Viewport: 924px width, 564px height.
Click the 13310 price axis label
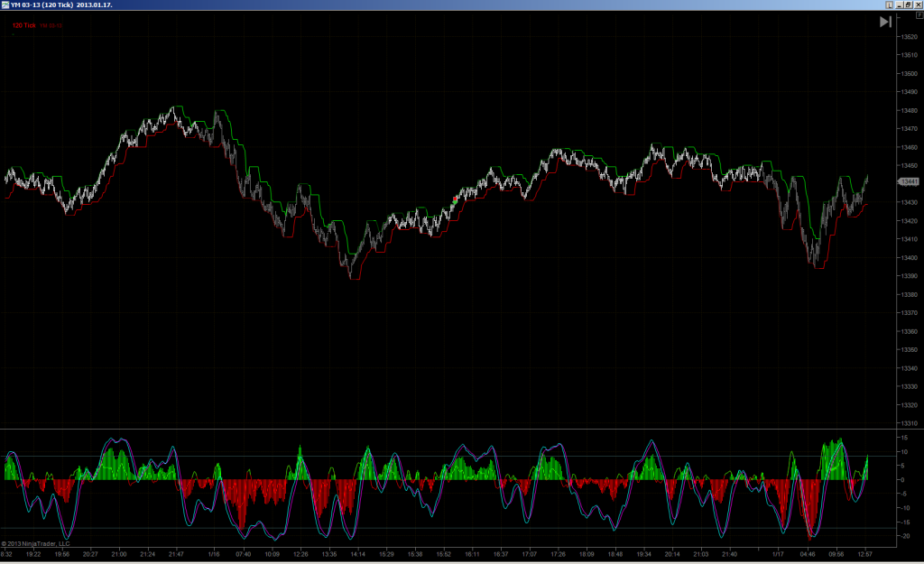tap(910, 423)
